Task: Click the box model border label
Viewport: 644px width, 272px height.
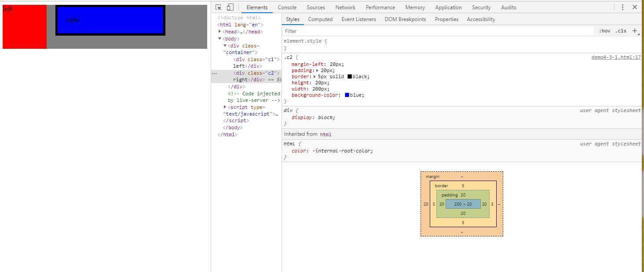Action: [441, 186]
